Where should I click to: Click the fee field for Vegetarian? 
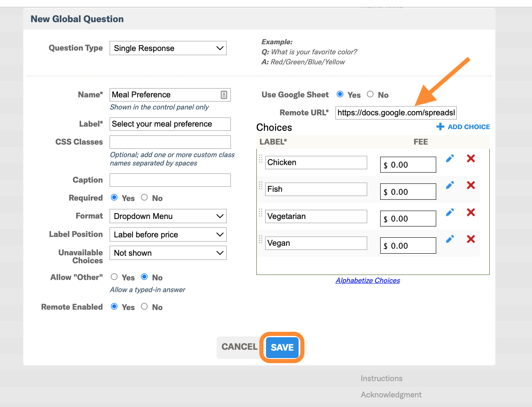pos(408,219)
